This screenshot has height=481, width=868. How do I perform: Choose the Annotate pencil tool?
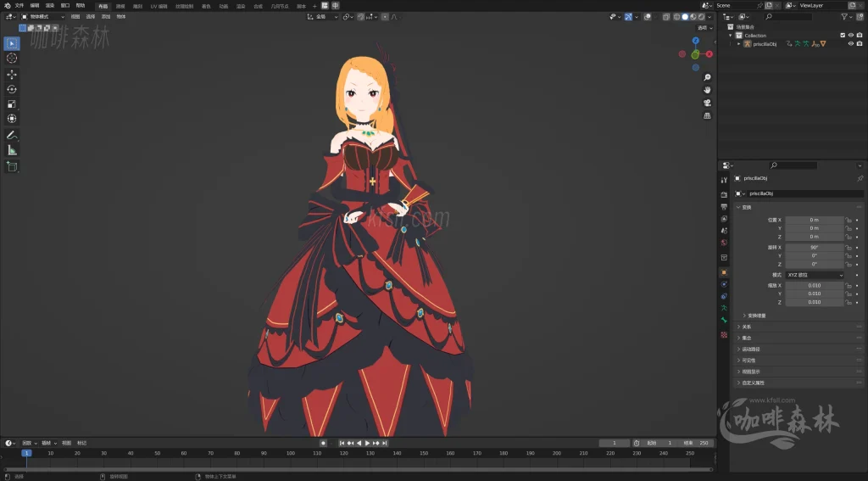tap(12, 135)
